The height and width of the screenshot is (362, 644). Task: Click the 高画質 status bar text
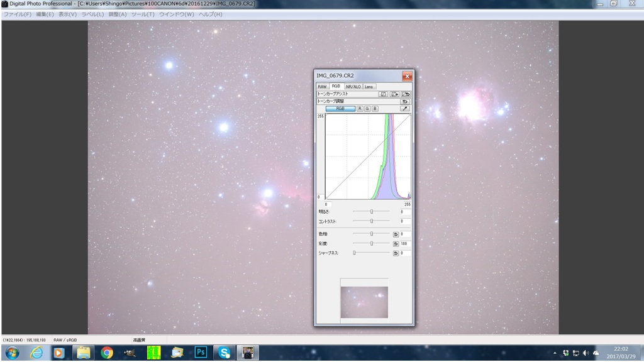[139, 340]
